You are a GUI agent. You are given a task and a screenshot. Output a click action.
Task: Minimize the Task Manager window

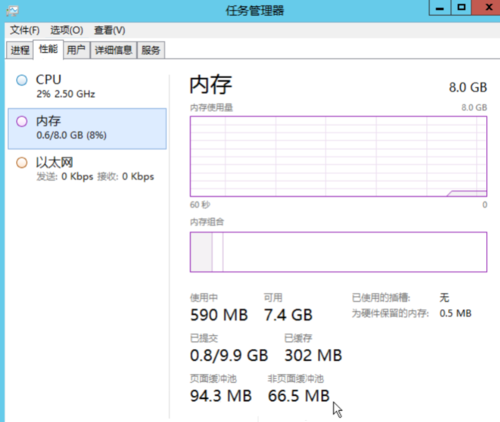pyautogui.click(x=440, y=8)
